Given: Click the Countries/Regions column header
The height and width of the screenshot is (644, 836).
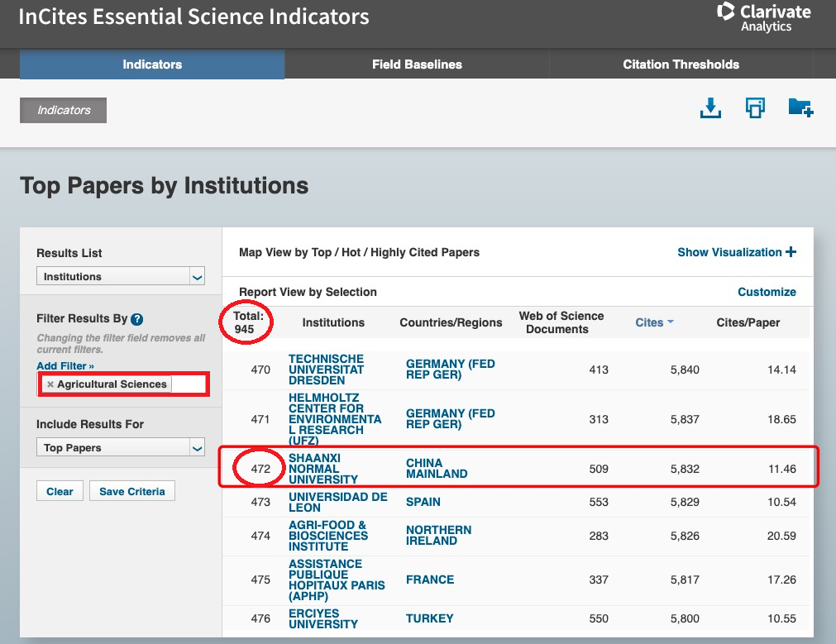Looking at the screenshot, I should [x=451, y=322].
